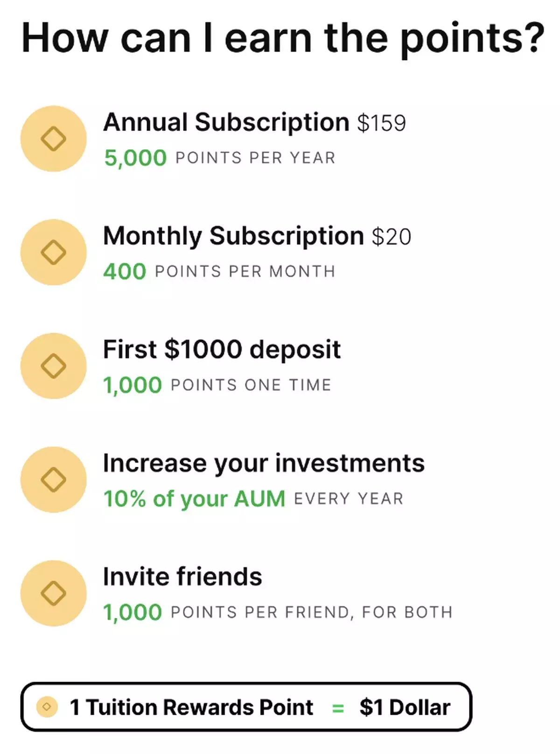Screen dimensions: 560x754
Task: Select the Invite friends option
Action: tap(182, 577)
